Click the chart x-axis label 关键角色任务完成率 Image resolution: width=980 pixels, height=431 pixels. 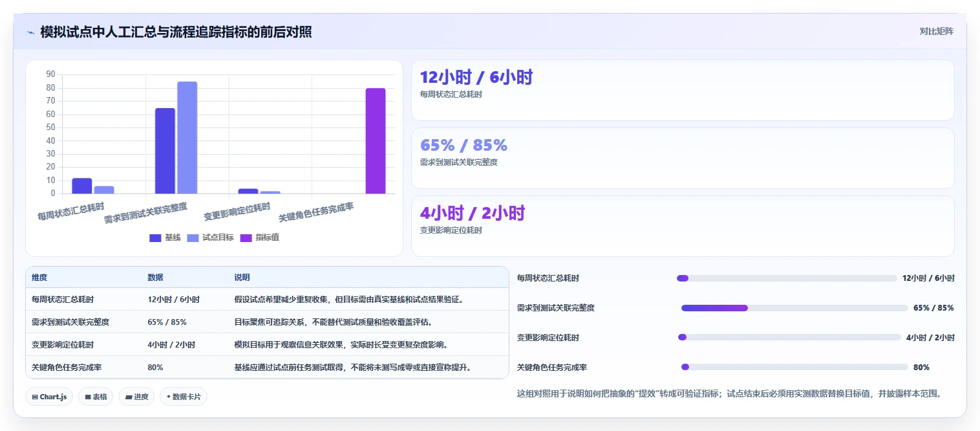click(x=317, y=212)
